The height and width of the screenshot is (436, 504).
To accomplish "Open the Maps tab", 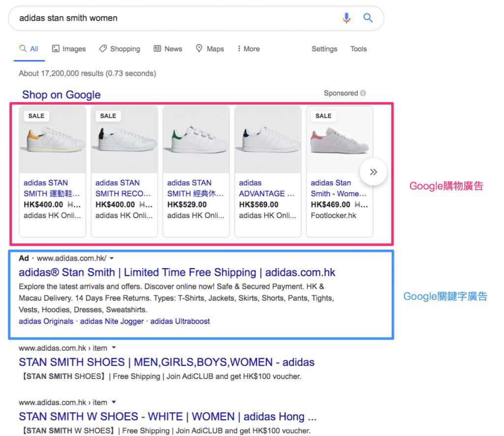I will pos(210,49).
